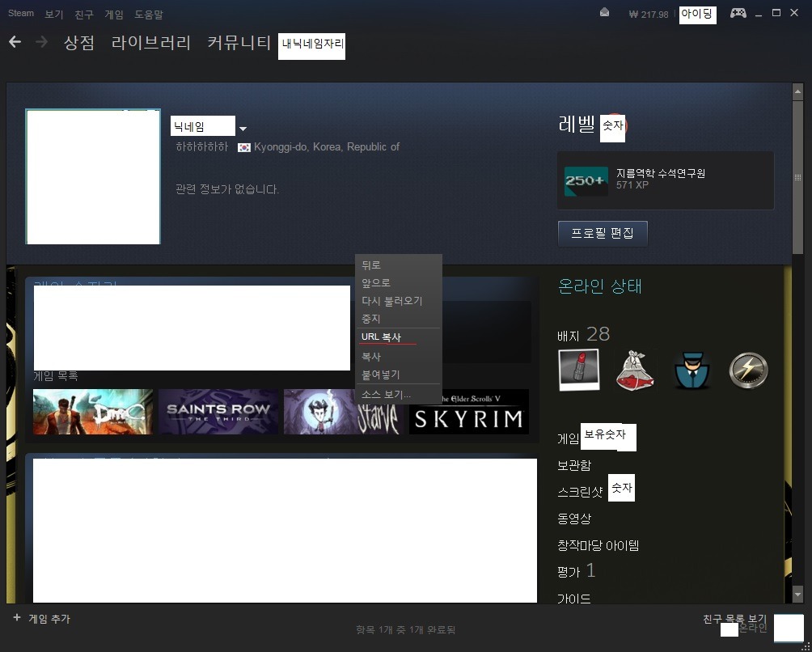
Task: Click the 레벨 heading link
Action: click(x=577, y=125)
